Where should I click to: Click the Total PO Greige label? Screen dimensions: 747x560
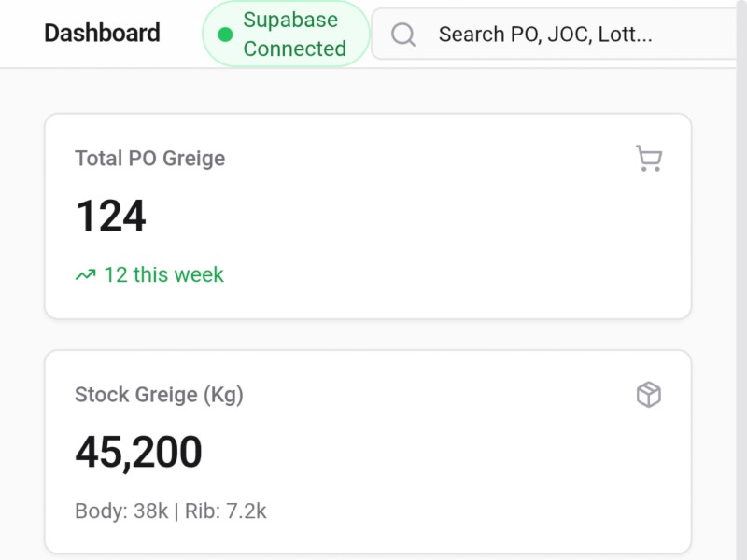[x=149, y=159]
